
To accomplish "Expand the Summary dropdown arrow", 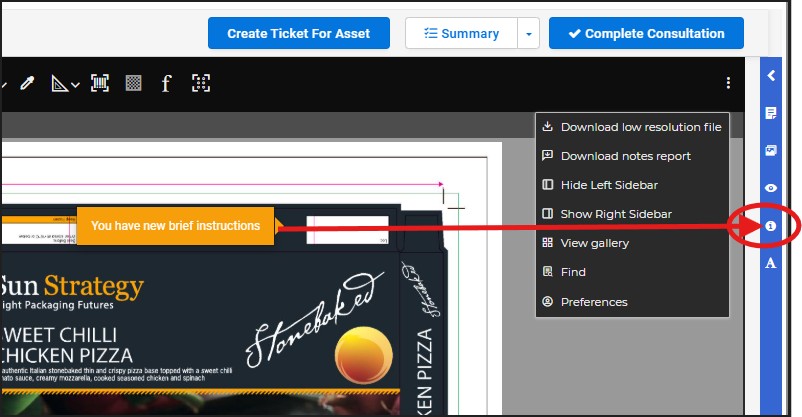I will (x=529, y=33).
